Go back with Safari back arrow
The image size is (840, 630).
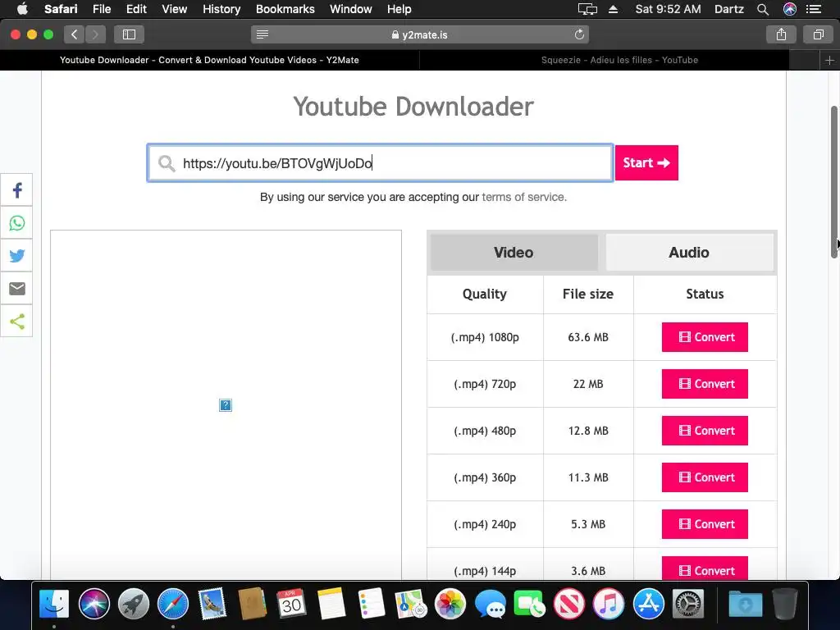click(75, 34)
